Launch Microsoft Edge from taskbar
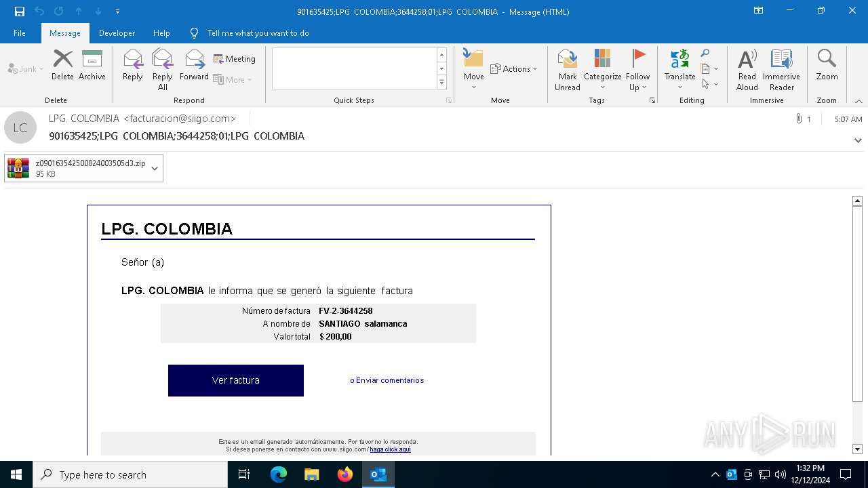Screen dimensions: 868x488 coord(279,474)
